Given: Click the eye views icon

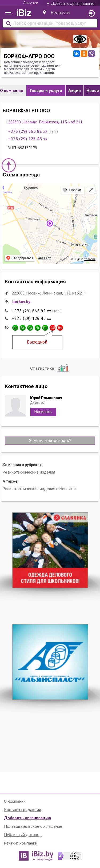Looking at the screenshot, I should click(80, 39).
